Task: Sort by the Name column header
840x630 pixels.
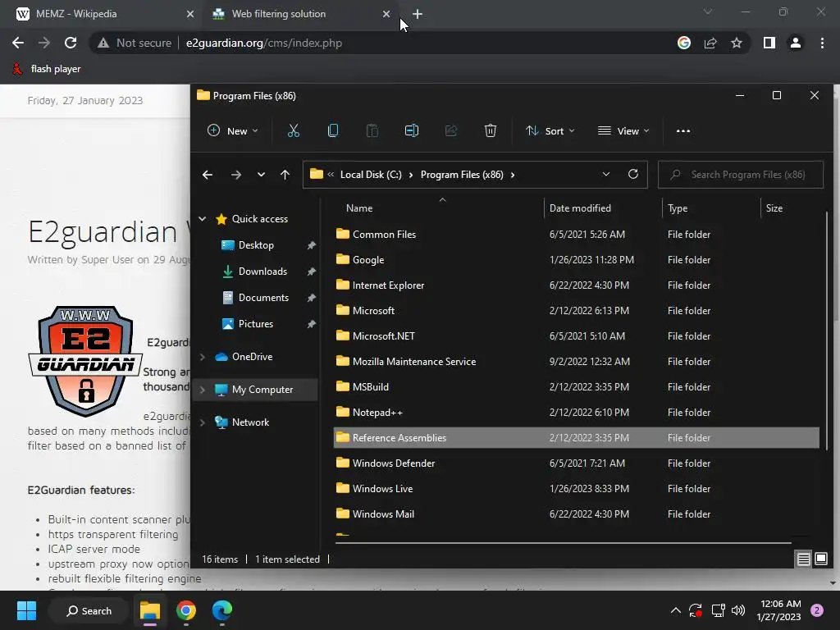Action: [359, 208]
